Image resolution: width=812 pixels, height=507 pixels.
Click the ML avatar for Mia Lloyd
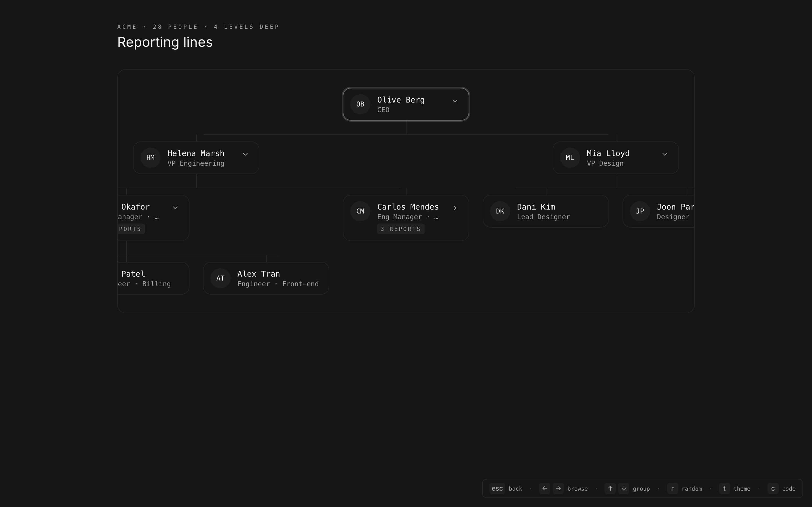pos(570,158)
